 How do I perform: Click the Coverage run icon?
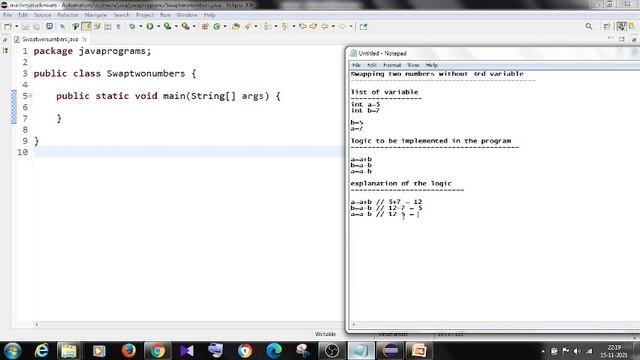(167, 27)
